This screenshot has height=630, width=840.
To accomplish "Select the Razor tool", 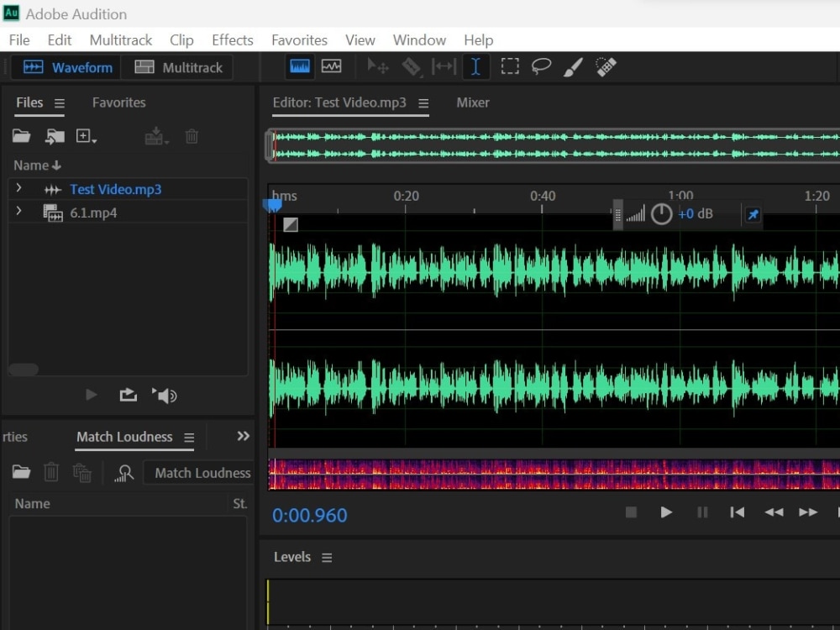I will click(411, 66).
